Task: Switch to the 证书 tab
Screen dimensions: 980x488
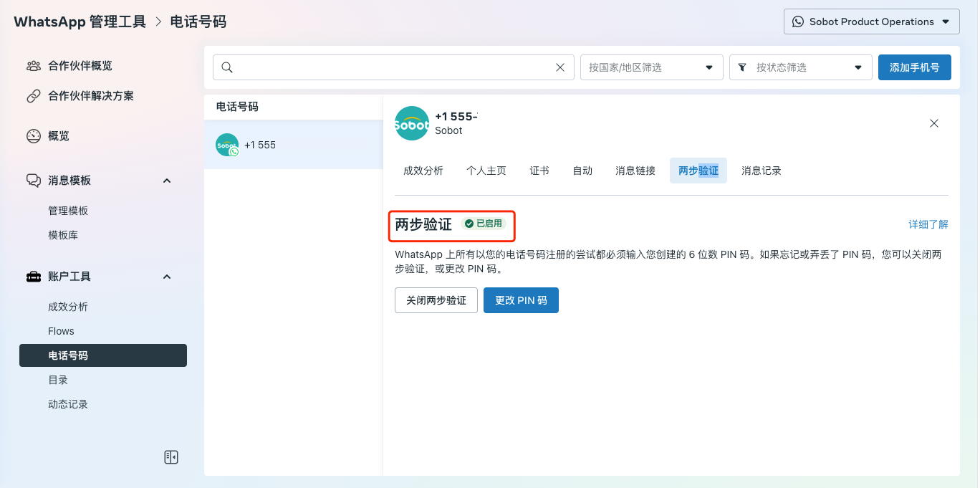Action: [539, 171]
